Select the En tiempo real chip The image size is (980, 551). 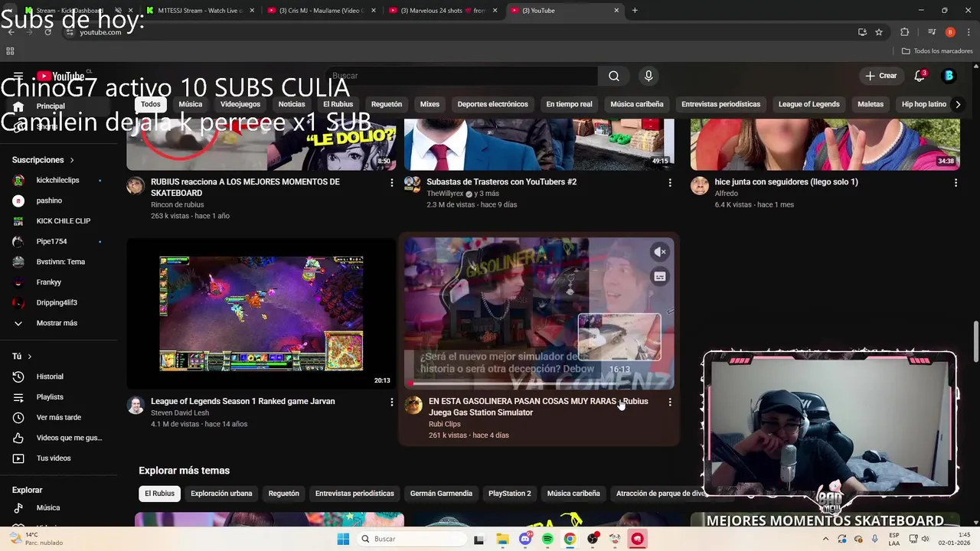(x=569, y=104)
